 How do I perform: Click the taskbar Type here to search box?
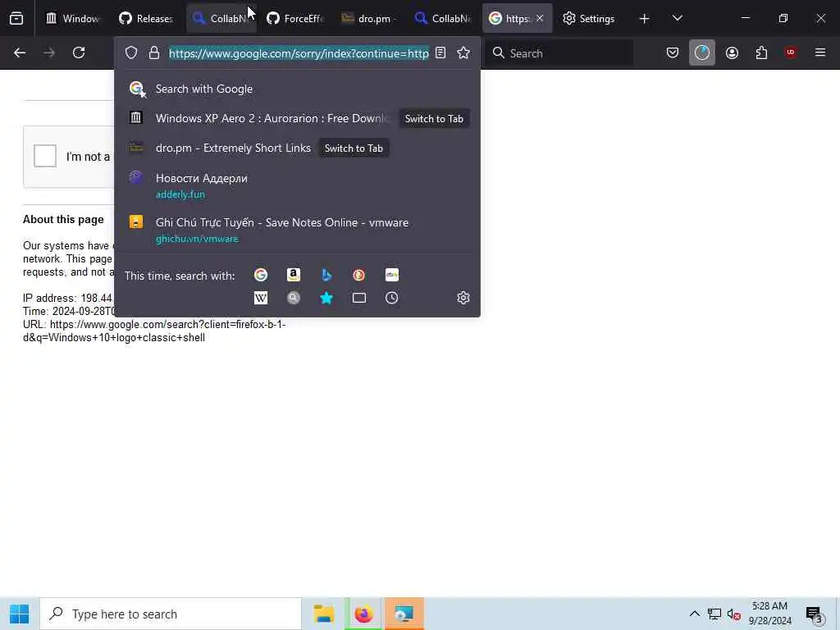171,614
